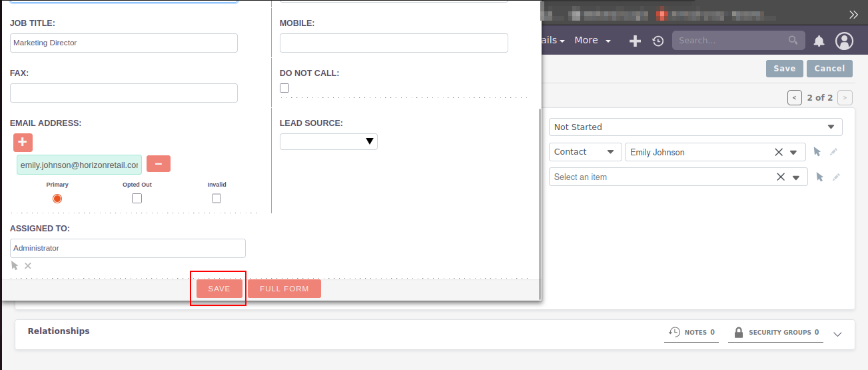Open quick create plus icon in navbar
The height and width of the screenshot is (370, 868).
[x=636, y=41]
